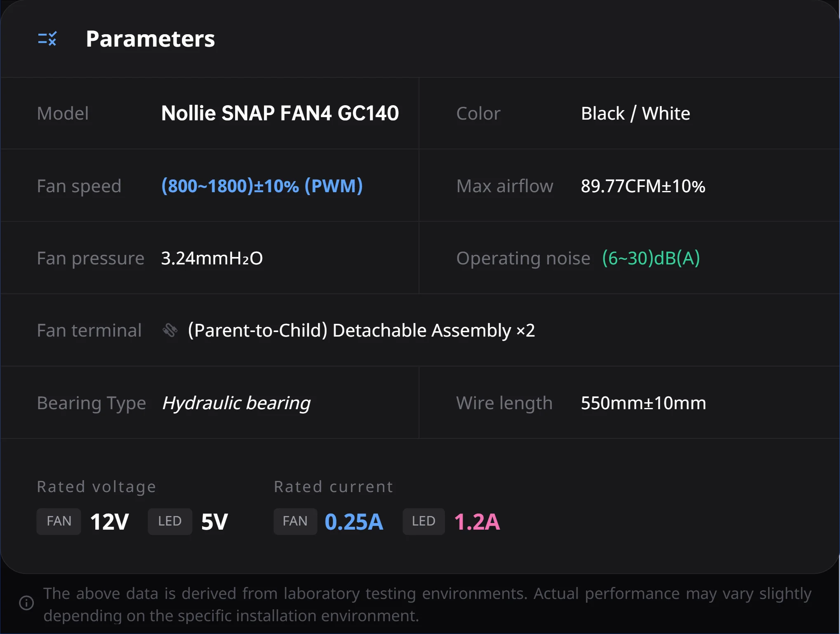Click the blue fan speed PWM value

click(262, 186)
